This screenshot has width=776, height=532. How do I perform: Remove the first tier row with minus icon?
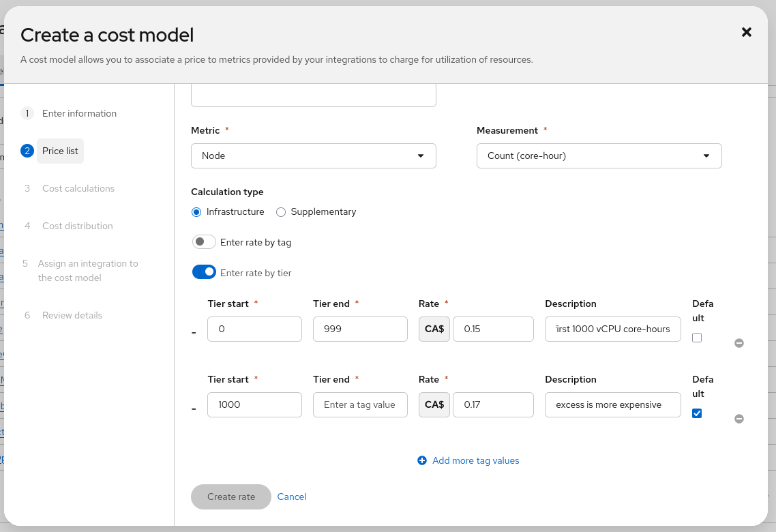738,343
